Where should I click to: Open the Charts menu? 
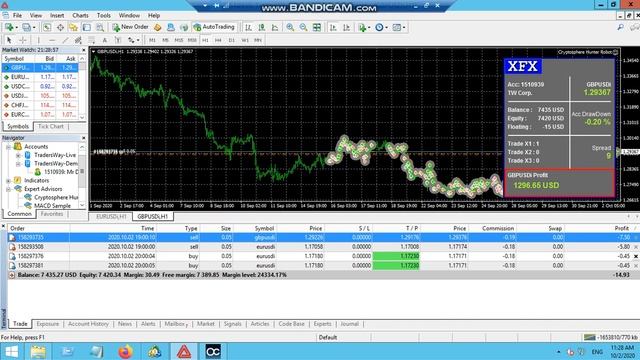tap(80, 15)
